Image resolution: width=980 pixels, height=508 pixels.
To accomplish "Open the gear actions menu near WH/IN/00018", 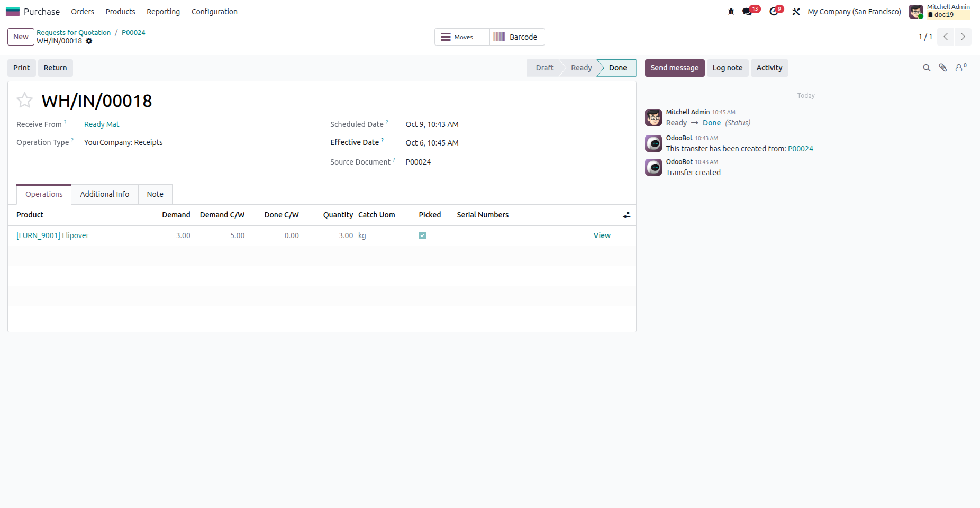I will pos(89,41).
